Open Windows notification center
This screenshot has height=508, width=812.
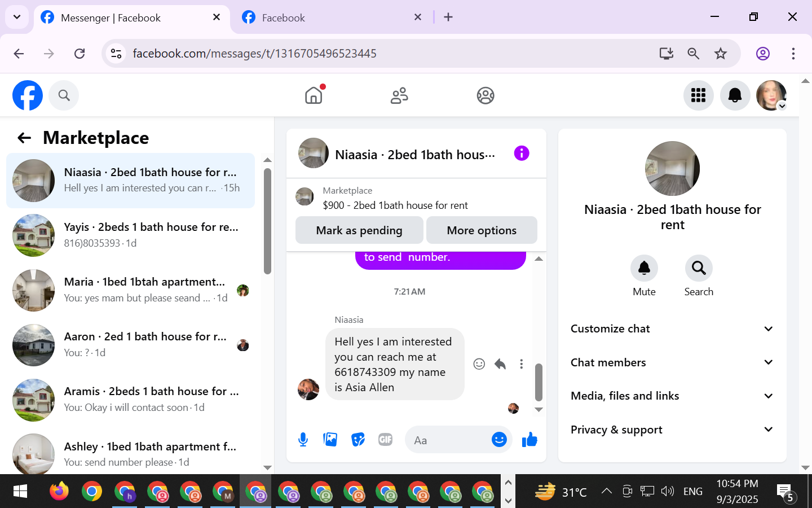(786, 492)
